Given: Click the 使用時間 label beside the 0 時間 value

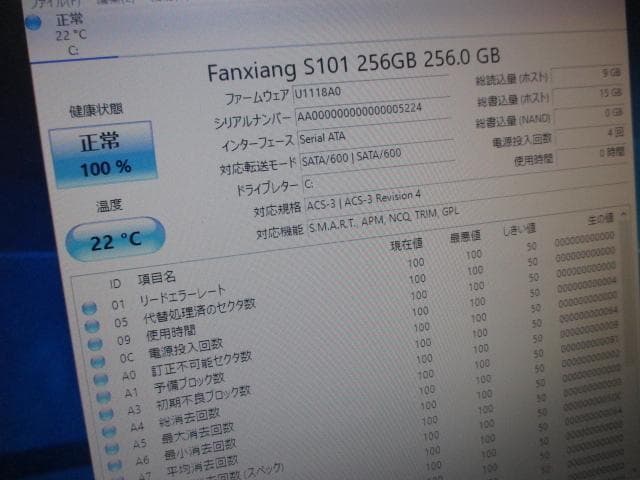Looking at the screenshot, I should (x=533, y=160).
